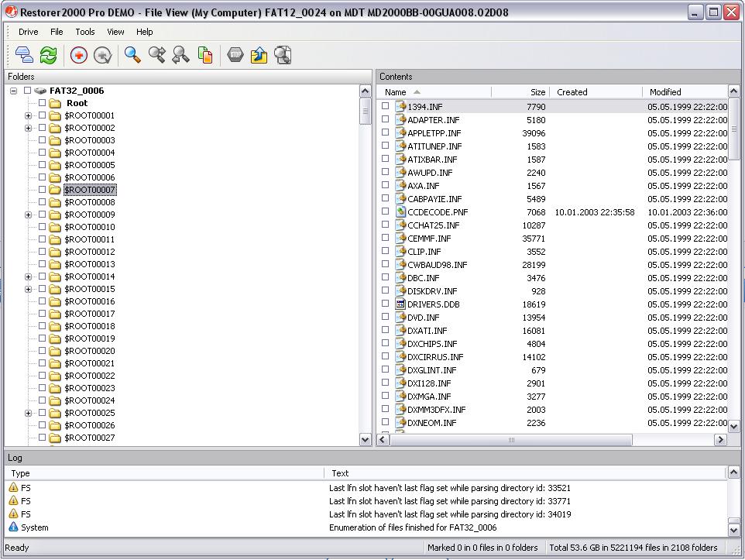
Task: Mark the $ROOT00007 folder checkbox
Action: tap(43, 189)
